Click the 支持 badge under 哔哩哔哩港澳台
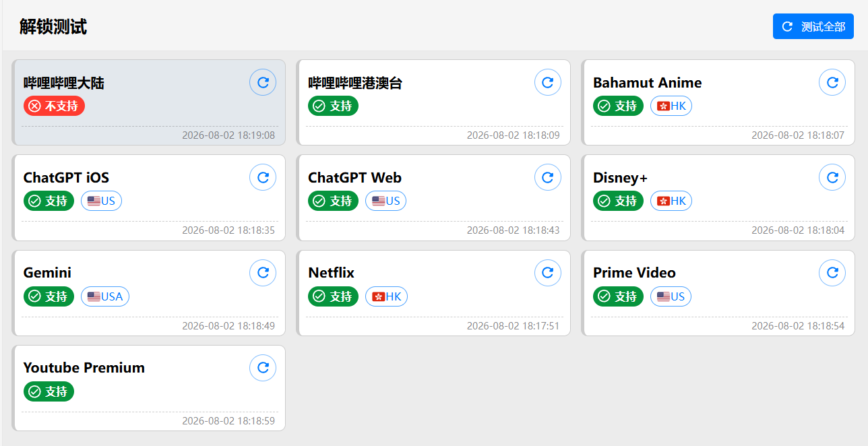The height and width of the screenshot is (446, 868). pos(333,106)
